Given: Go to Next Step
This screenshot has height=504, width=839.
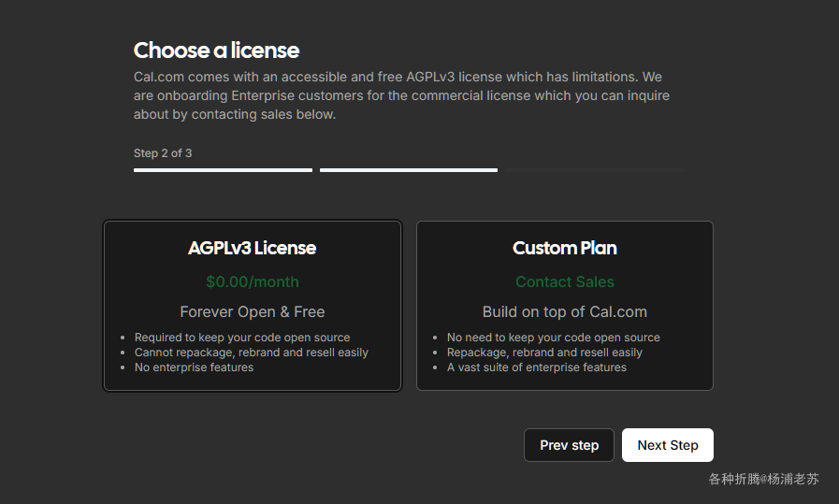Looking at the screenshot, I should pyautogui.click(x=667, y=444).
